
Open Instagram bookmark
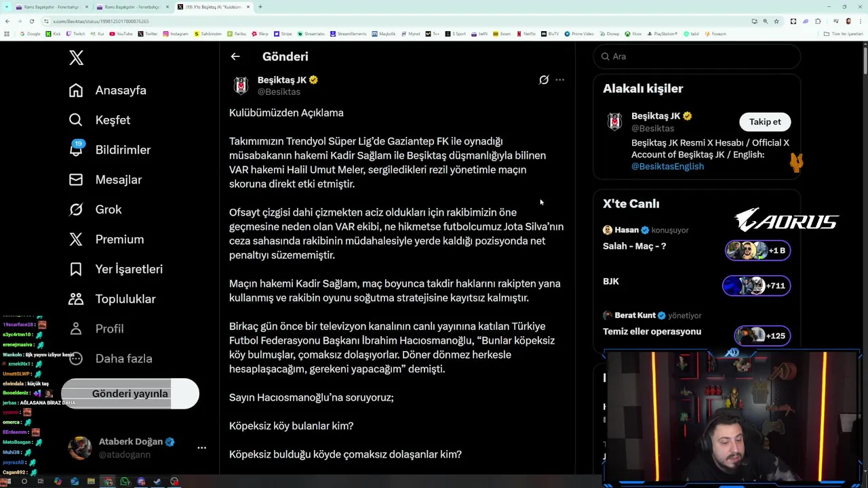tap(176, 34)
